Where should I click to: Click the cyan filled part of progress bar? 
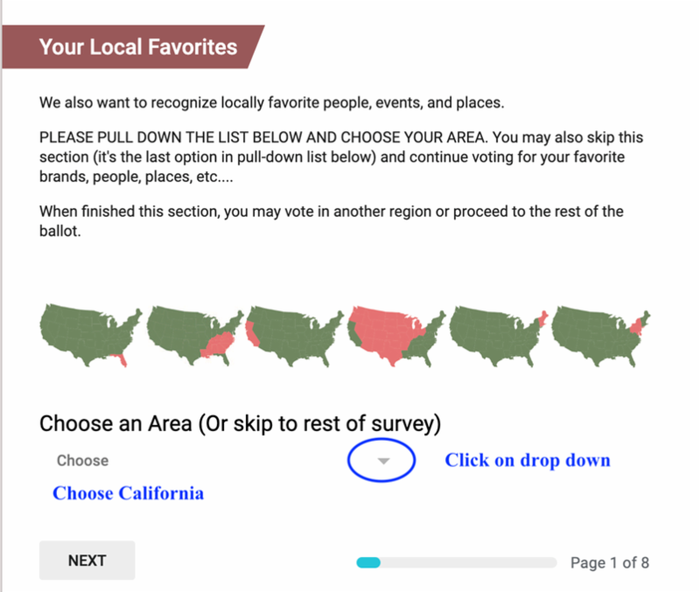point(367,563)
